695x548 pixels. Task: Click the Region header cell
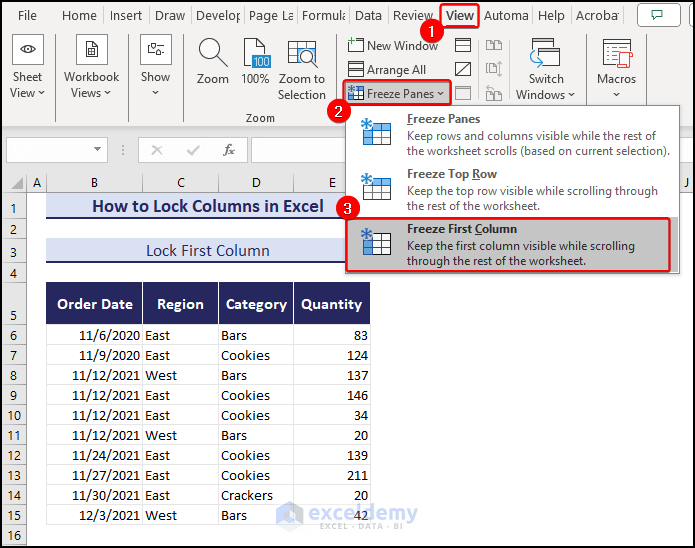180,304
